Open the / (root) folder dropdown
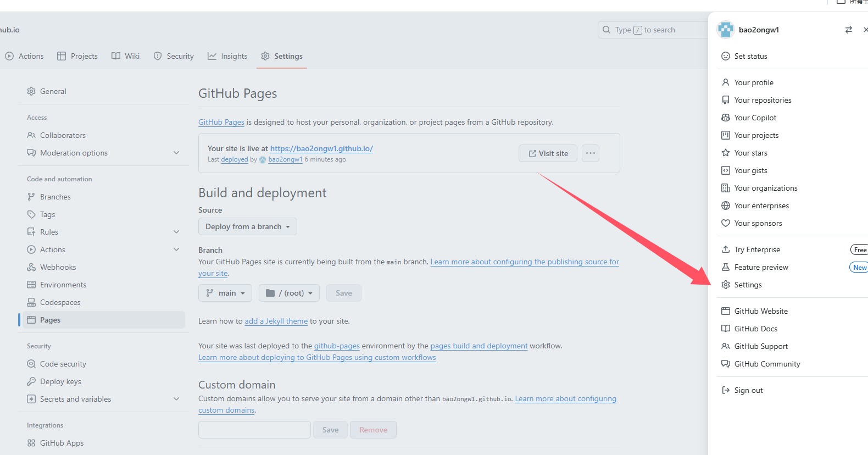868x455 pixels. pyautogui.click(x=289, y=293)
